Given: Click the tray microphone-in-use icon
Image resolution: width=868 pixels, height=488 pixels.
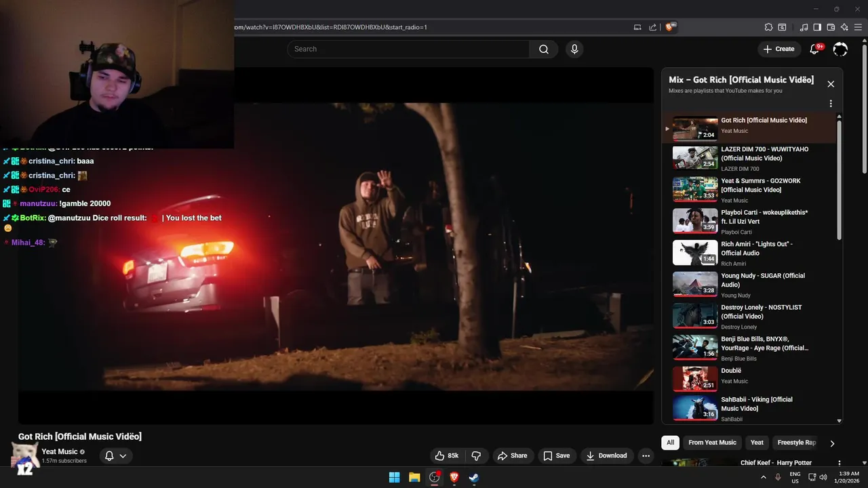Looking at the screenshot, I should [x=778, y=477].
